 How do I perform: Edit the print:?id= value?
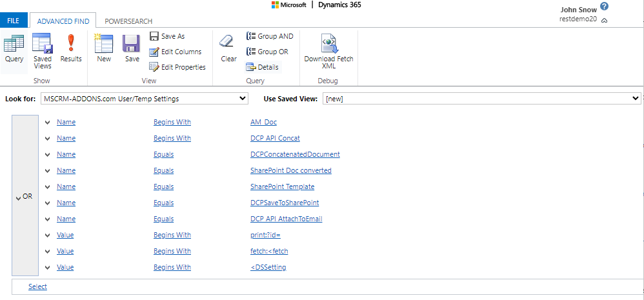[x=265, y=235]
